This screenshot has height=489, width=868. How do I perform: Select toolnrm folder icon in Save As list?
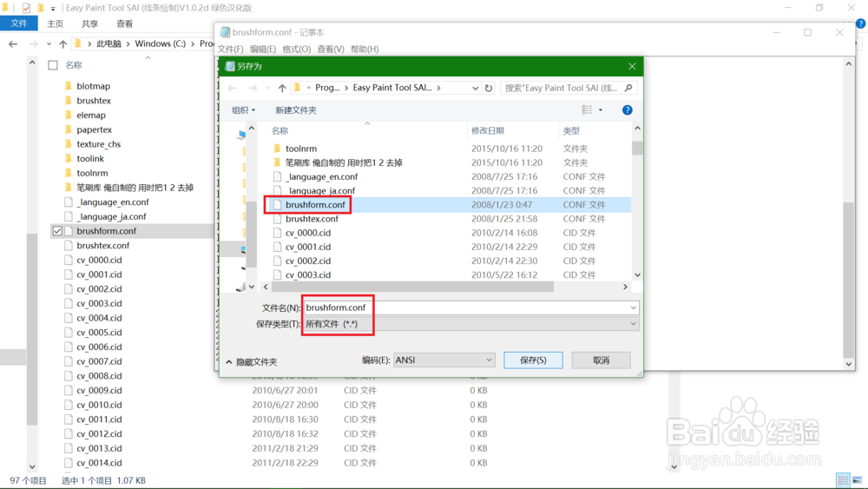(x=278, y=149)
